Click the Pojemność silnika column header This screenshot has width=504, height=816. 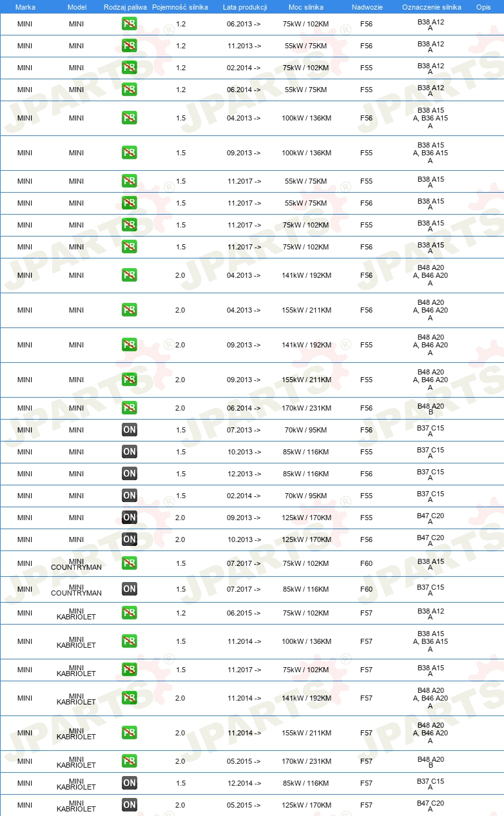(x=180, y=6)
